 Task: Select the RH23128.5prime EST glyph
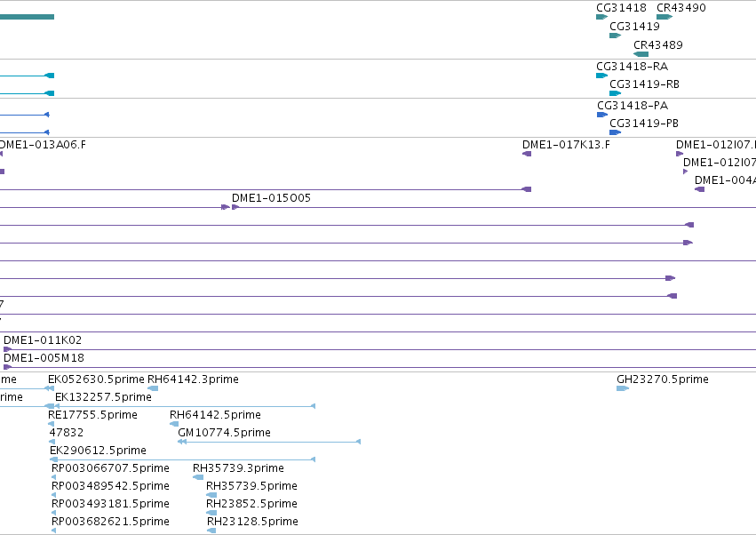tap(211, 531)
